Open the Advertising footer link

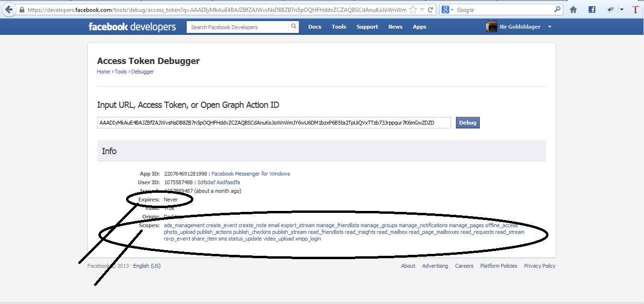[x=435, y=266]
